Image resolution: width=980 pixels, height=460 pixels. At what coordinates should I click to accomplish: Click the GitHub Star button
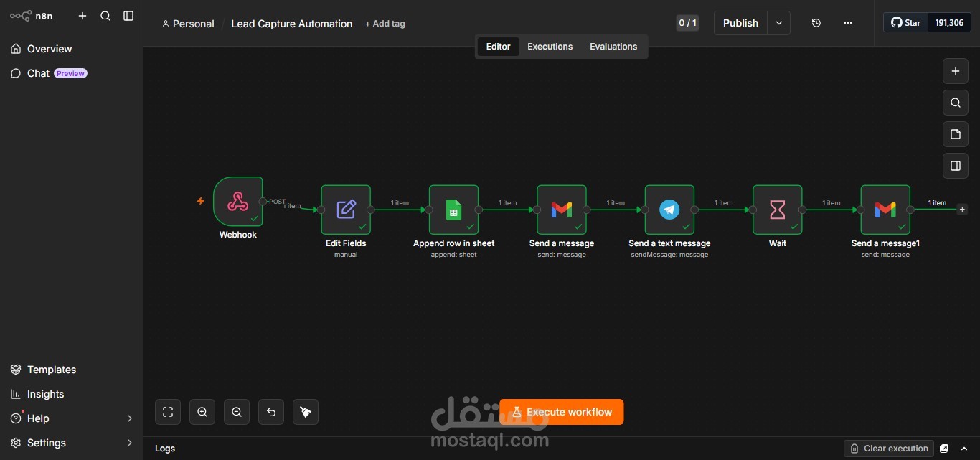tap(905, 23)
